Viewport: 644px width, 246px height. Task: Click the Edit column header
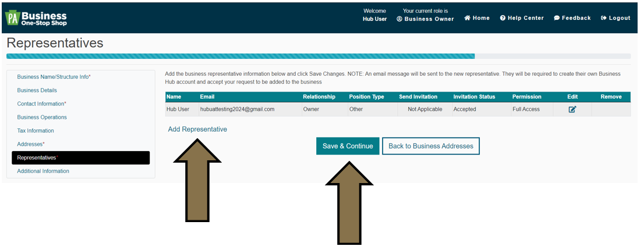572,97
